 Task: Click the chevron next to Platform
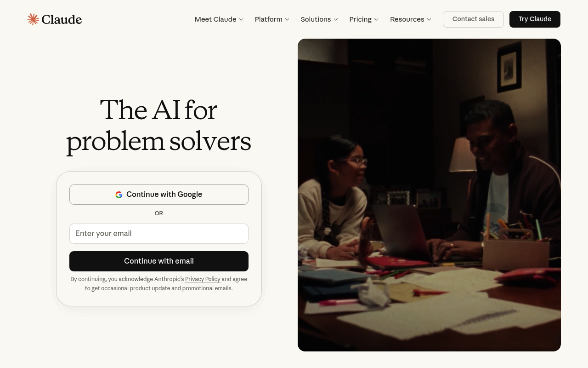click(x=287, y=19)
